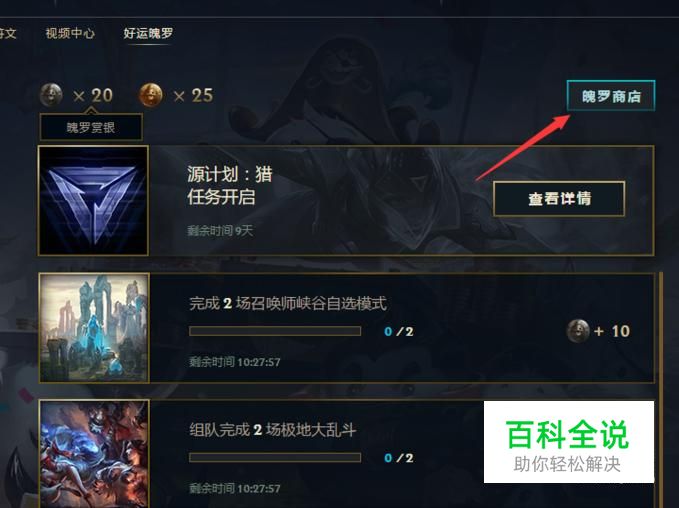The height and width of the screenshot is (508, 679).
Task: Click the silver coin reward icon beside +10
Action: click(578, 331)
